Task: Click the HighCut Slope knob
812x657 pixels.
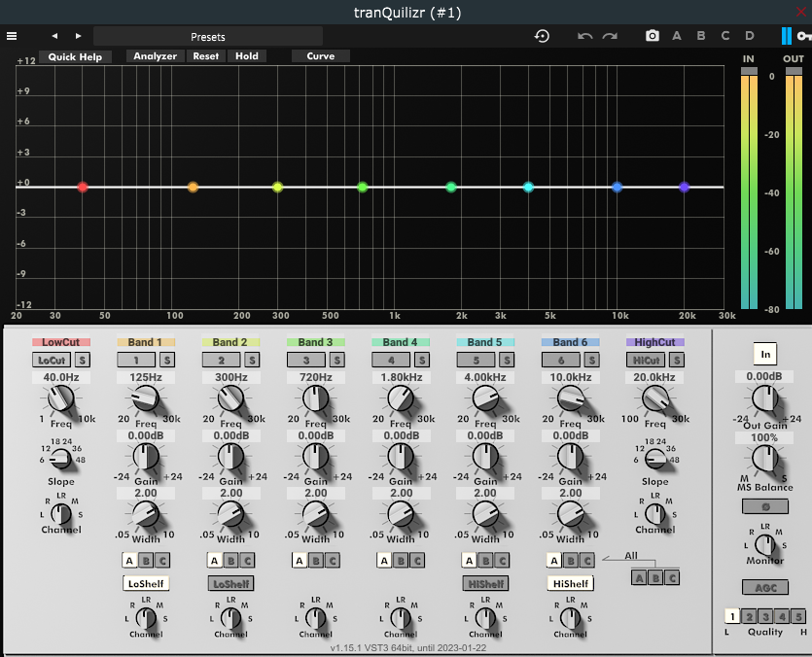Action: click(655, 458)
